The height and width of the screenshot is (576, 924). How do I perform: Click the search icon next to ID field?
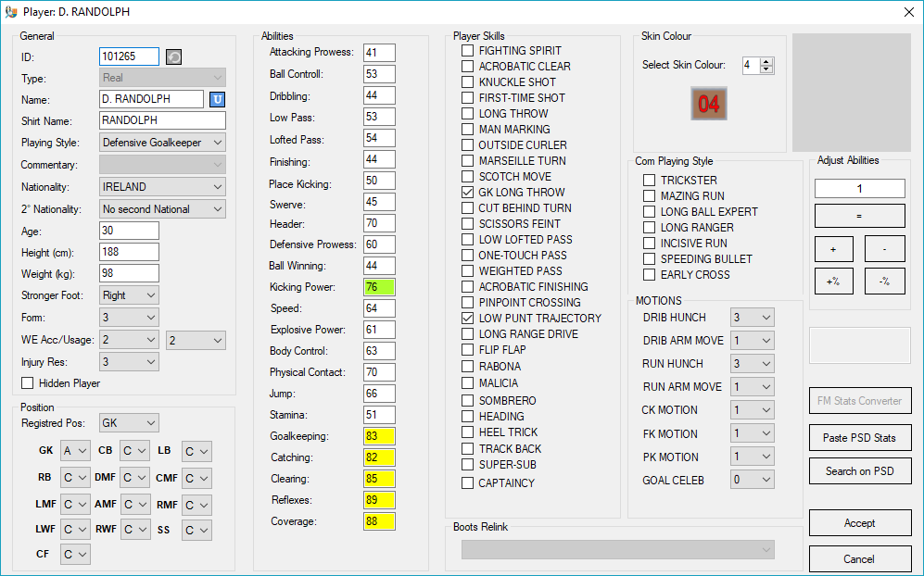[x=173, y=57]
